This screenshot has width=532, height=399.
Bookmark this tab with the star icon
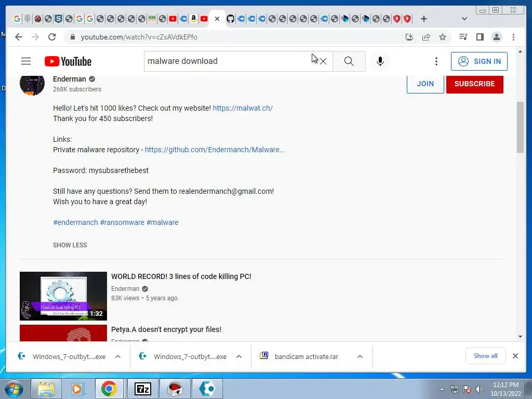pos(443,37)
